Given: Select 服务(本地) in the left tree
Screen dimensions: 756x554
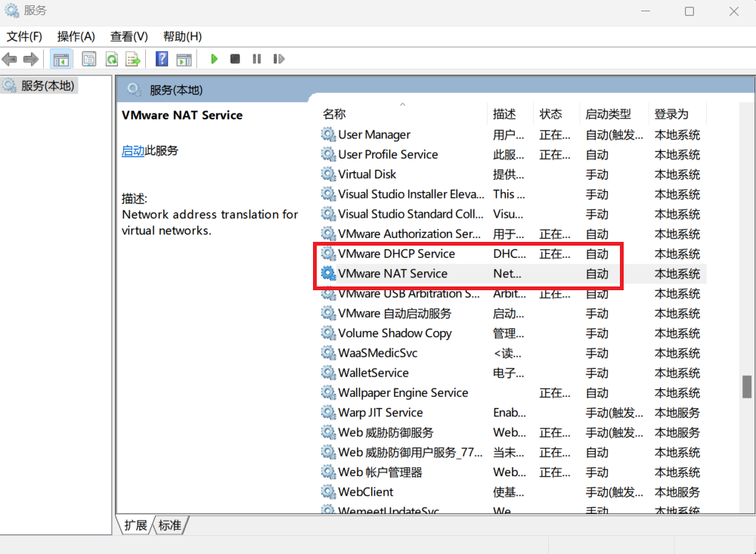Looking at the screenshot, I should (47, 85).
